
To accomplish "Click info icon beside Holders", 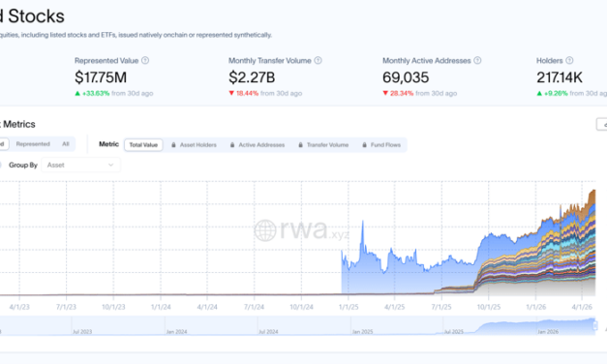I will [569, 60].
